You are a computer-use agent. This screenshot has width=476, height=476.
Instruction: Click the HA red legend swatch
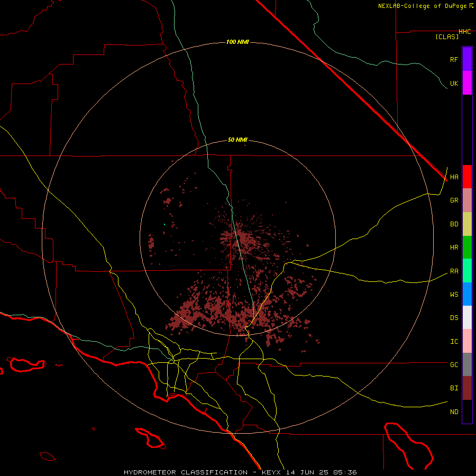(x=467, y=177)
